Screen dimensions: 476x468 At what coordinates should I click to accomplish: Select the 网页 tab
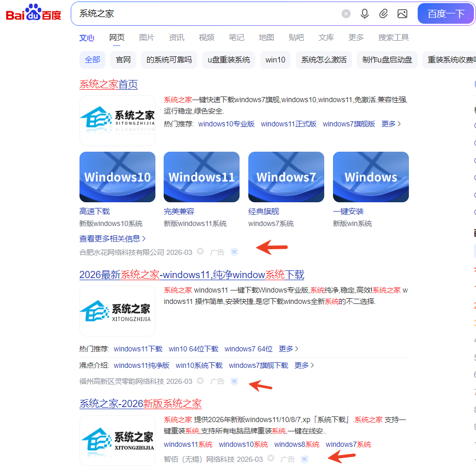point(117,37)
